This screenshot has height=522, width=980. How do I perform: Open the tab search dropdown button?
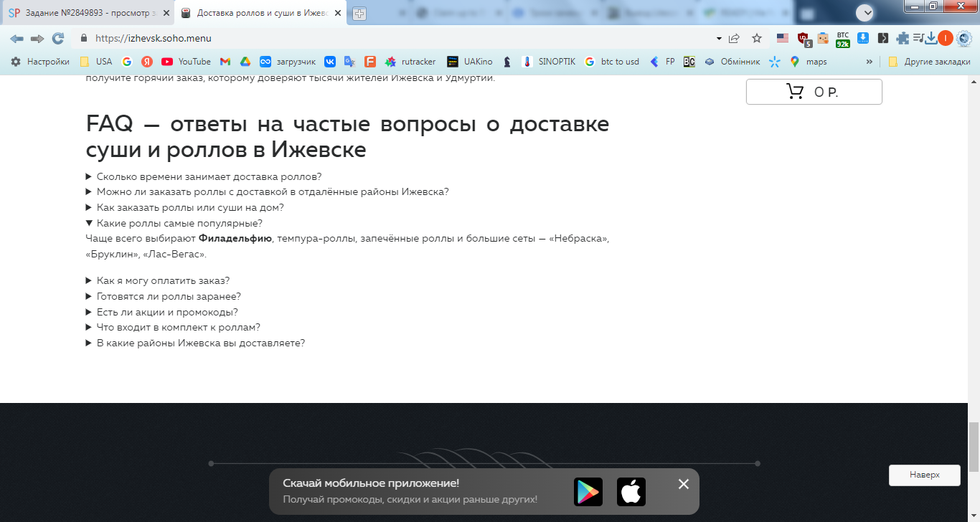[865, 12]
